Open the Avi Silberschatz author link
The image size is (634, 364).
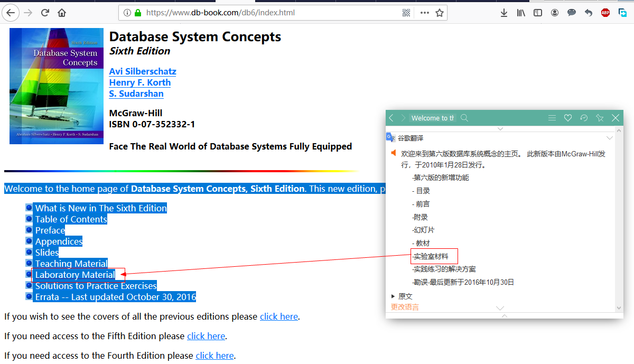click(x=143, y=71)
